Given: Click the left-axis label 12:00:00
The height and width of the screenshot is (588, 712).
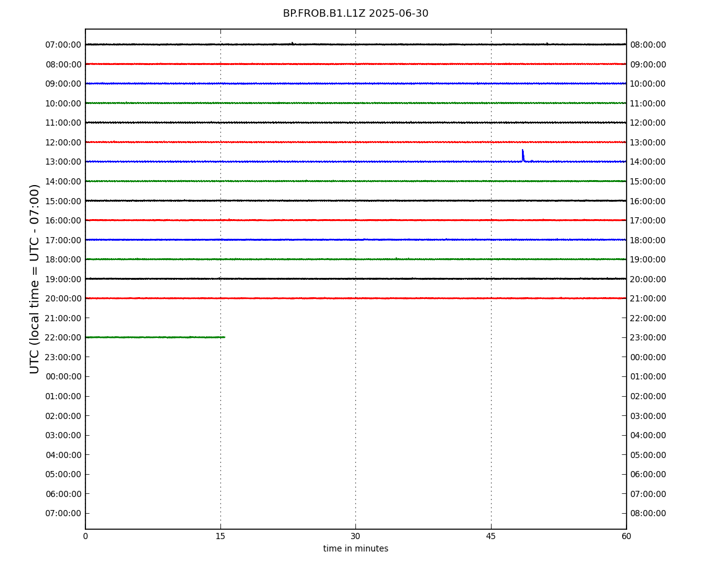Looking at the screenshot, I should click(63, 142).
